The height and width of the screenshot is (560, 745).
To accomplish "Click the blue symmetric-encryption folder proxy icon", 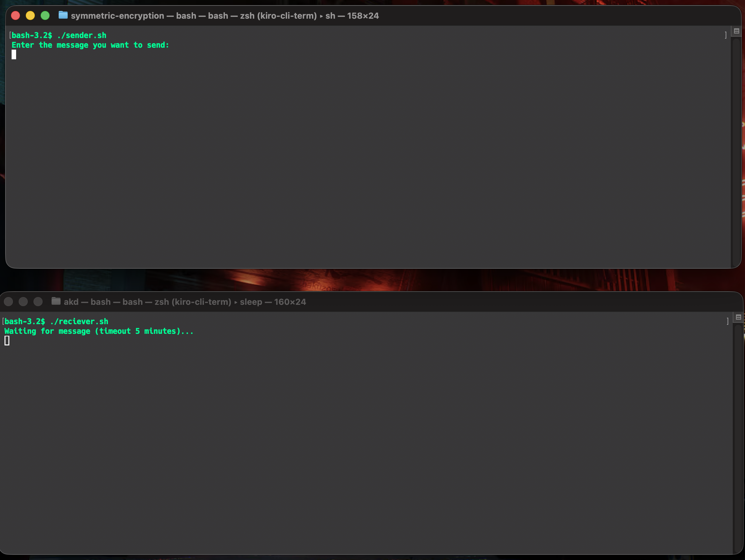I will coord(63,15).
